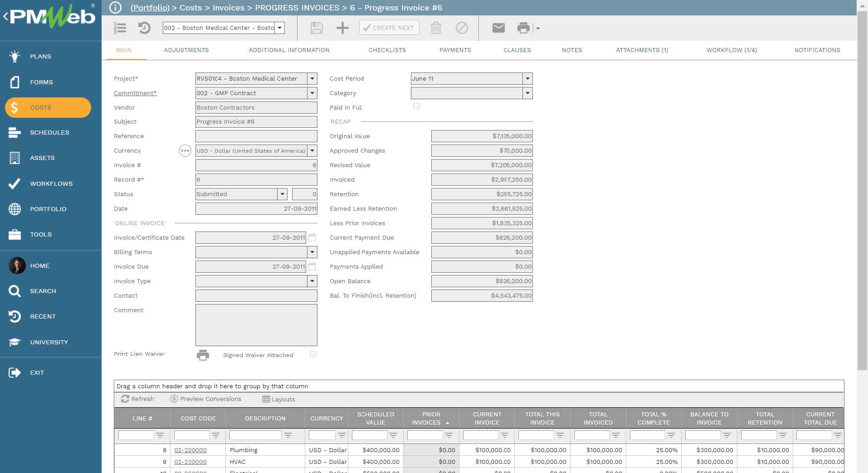The height and width of the screenshot is (473, 868).
Task: Open the Tools briefcase sidebar item
Action: tap(15, 234)
